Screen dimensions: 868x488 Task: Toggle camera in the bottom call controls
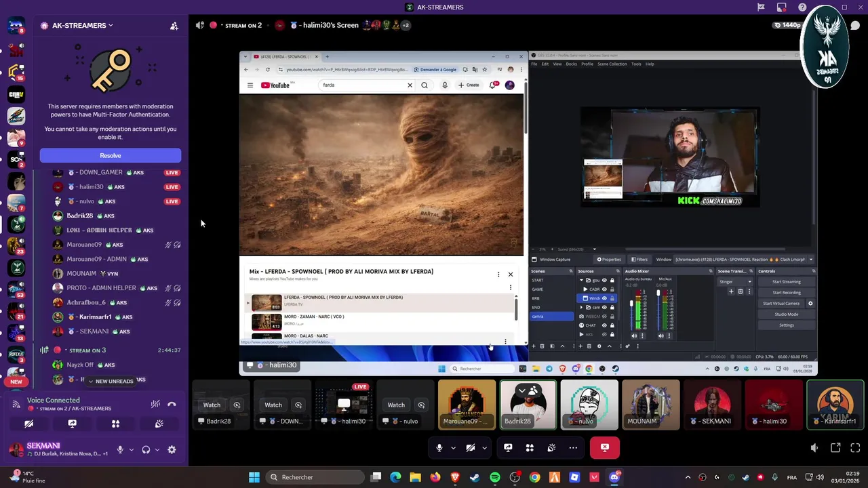point(471,447)
